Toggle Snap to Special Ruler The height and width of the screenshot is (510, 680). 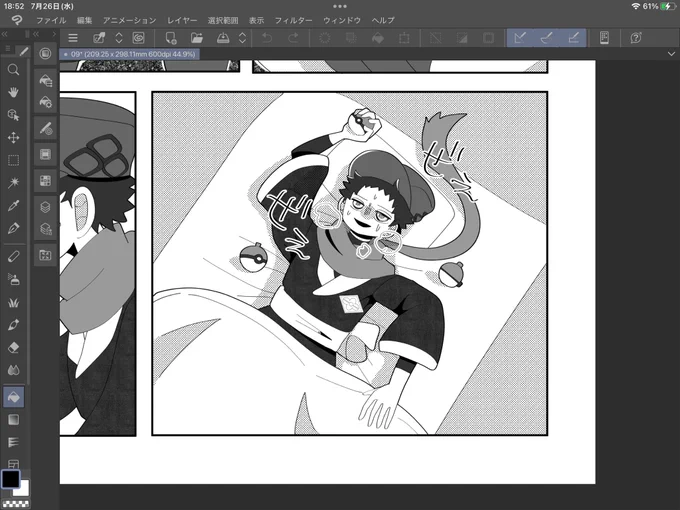coord(546,38)
